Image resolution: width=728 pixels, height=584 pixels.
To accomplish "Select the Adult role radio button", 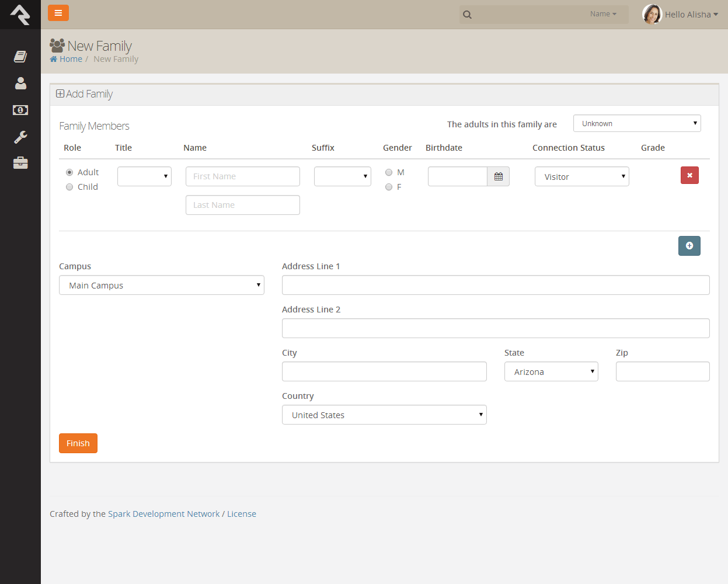I will point(69,172).
